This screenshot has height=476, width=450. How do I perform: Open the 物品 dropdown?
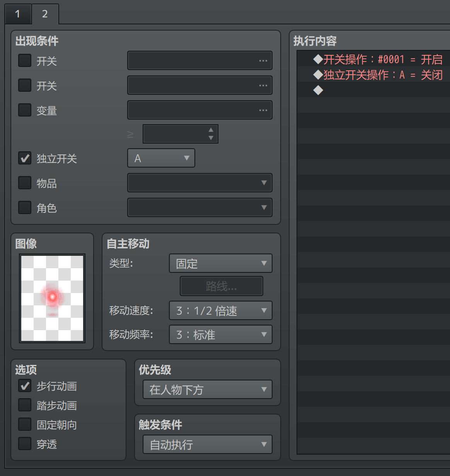coord(200,183)
